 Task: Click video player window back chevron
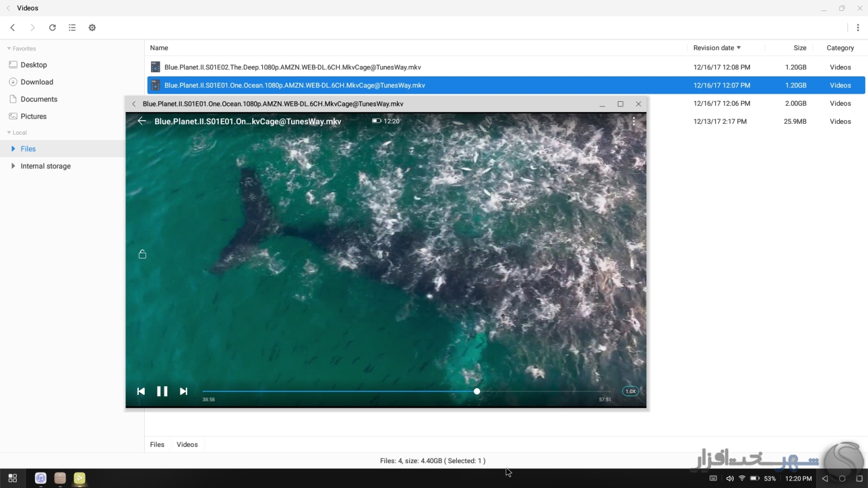pyautogui.click(x=134, y=104)
